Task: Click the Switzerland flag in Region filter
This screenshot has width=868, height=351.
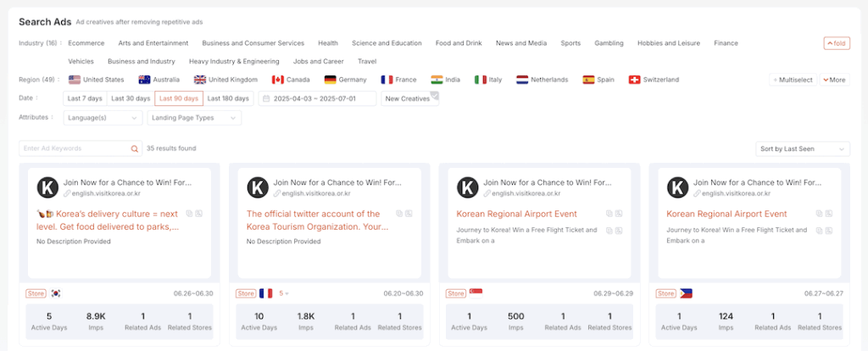Action: click(x=634, y=80)
